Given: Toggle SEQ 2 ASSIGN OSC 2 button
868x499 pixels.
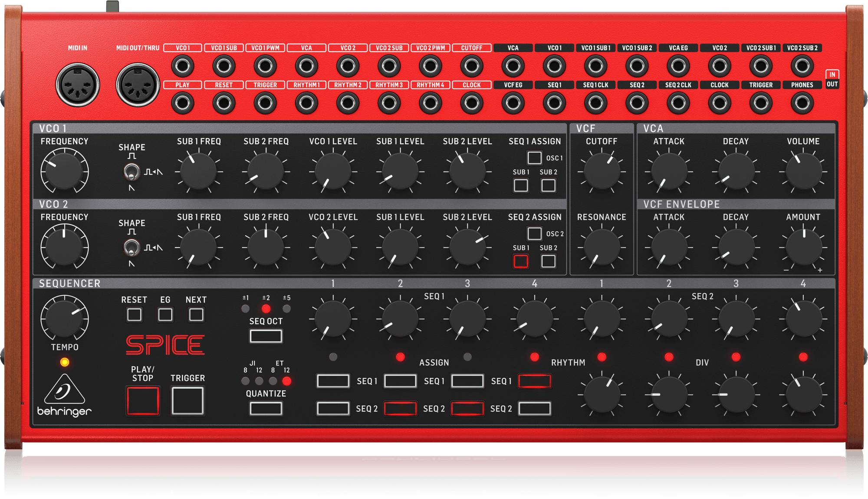Looking at the screenshot, I should coord(534,234).
